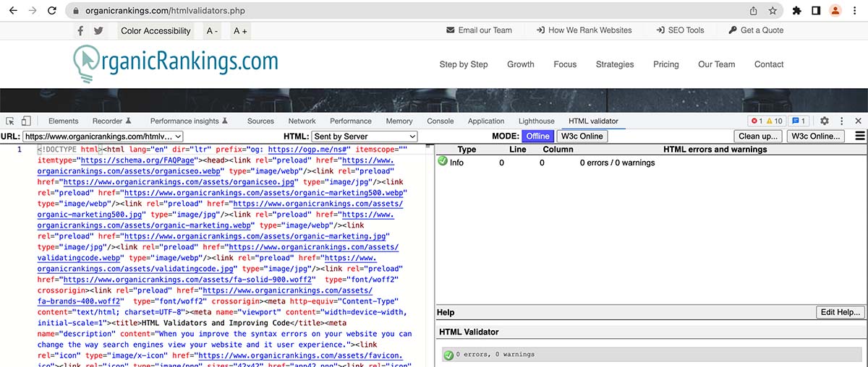Switch to the Network tab
868x367 pixels.
(302, 121)
